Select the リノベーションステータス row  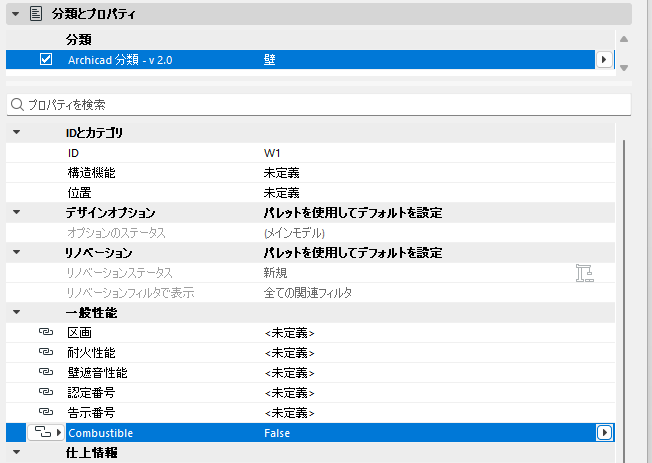[x=310, y=273]
